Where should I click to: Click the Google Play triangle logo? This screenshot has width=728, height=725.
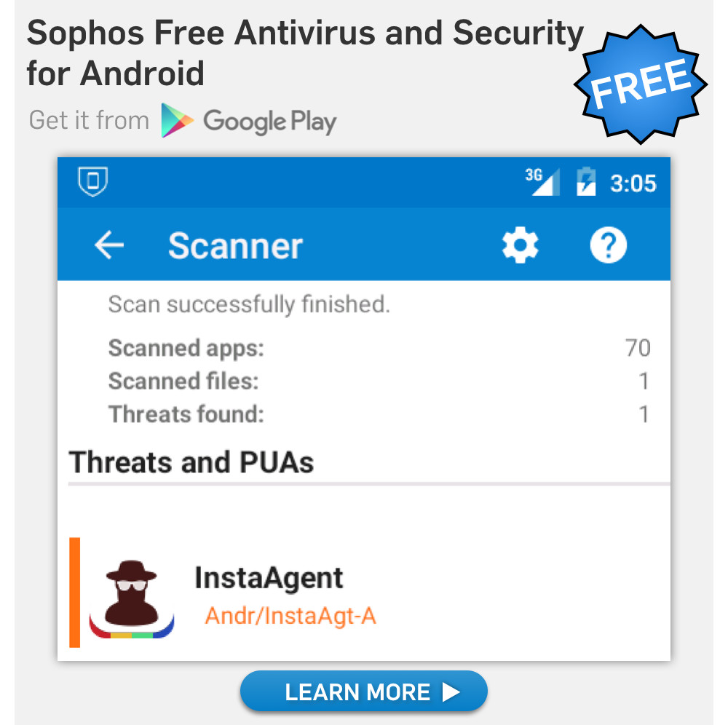point(176,121)
